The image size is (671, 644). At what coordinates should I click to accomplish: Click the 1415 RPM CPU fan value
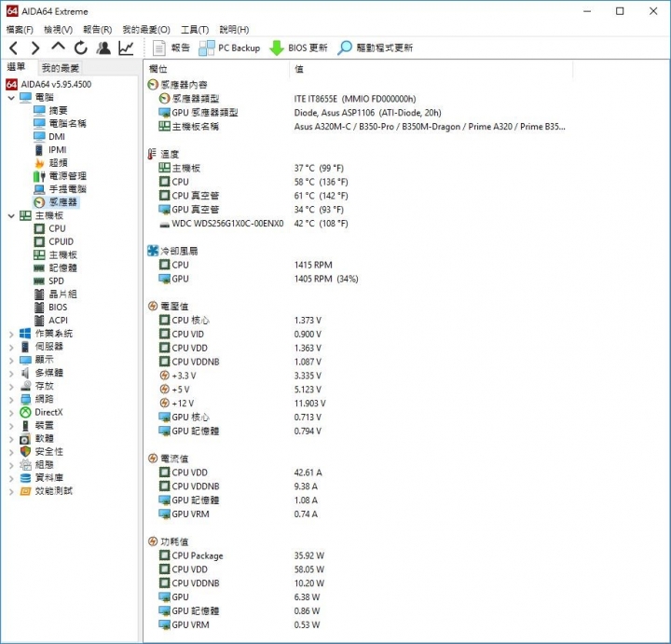(x=313, y=265)
